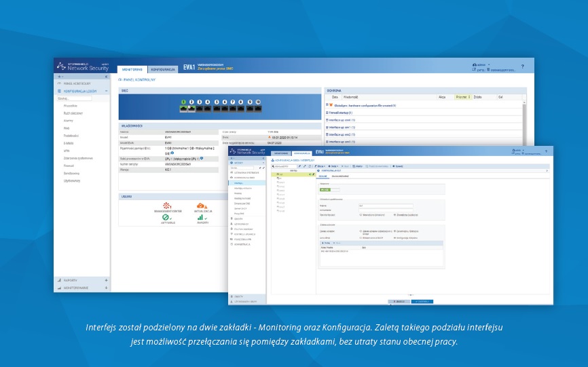Open Ogólne tab in interface configuration
This screenshot has width=588, height=367.
coord(323,176)
